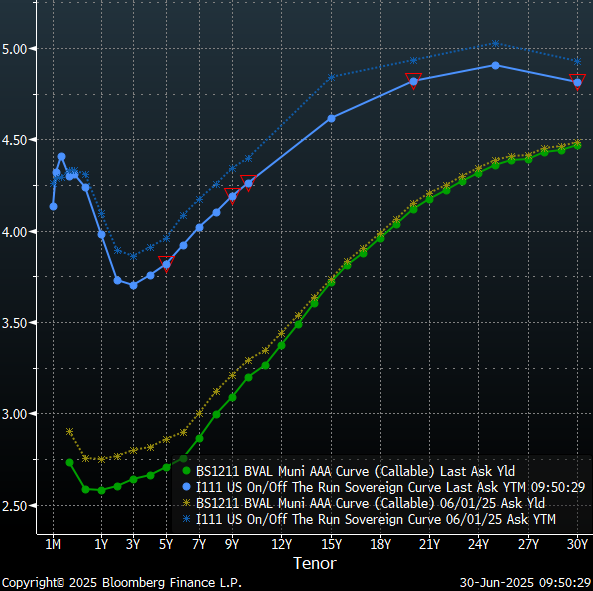This screenshot has width=593, height=591.
Task: Select legend text 'BS1211 BVAL Muni AAA Curve (Callable) Last Ask Yld'
Action: coord(355,471)
